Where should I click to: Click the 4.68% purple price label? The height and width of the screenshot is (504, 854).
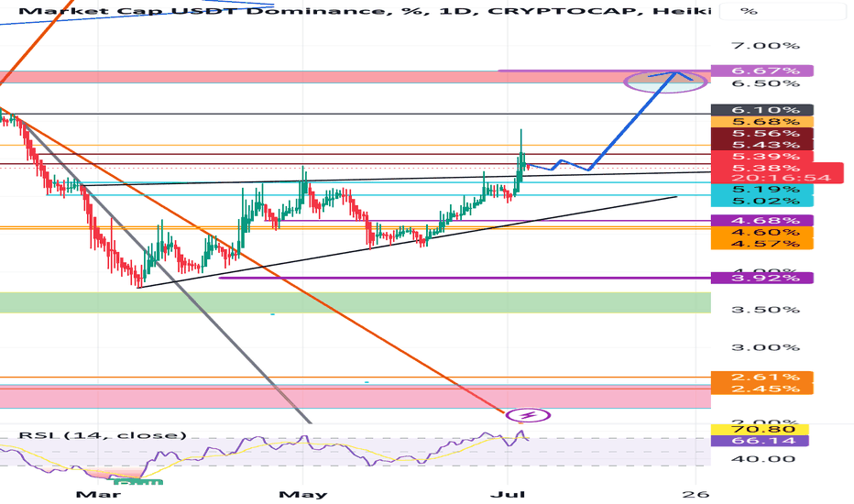pos(762,221)
